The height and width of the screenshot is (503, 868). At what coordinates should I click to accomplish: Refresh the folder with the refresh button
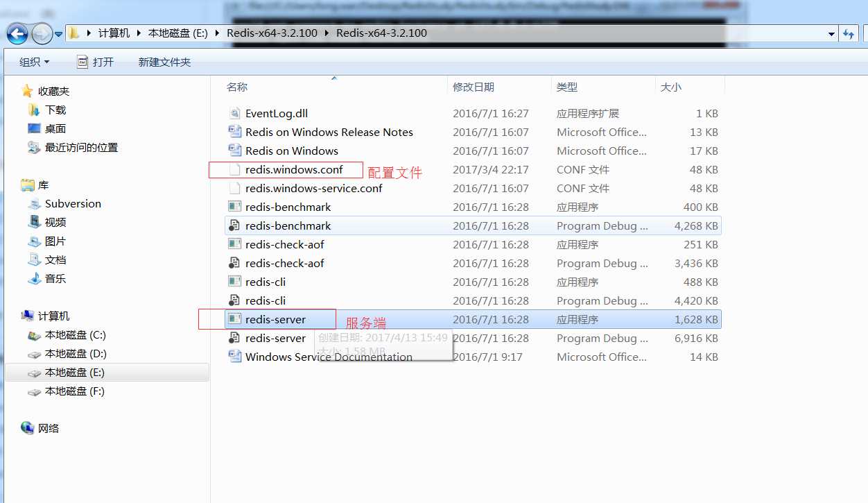coord(849,33)
